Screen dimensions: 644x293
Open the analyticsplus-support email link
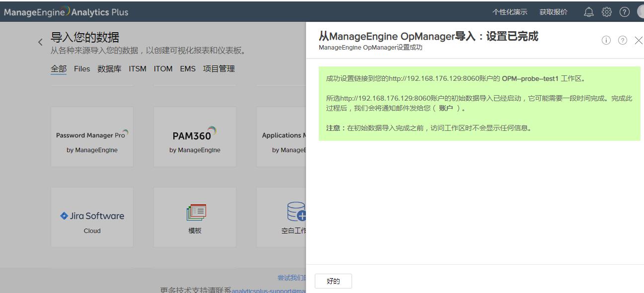269,291
